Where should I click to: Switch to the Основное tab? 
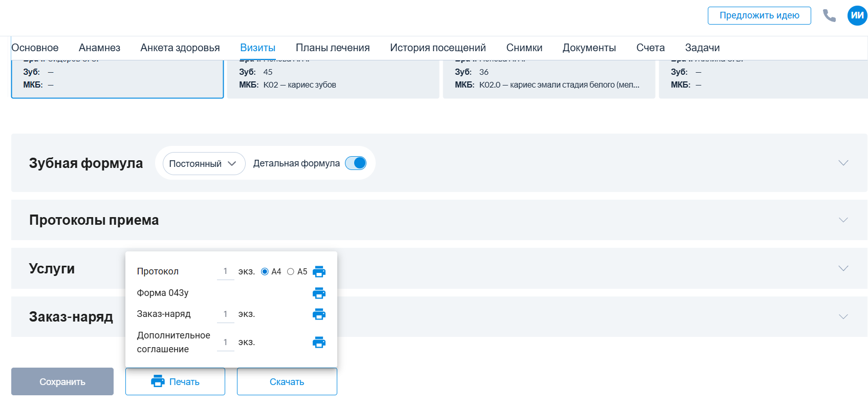coord(35,48)
